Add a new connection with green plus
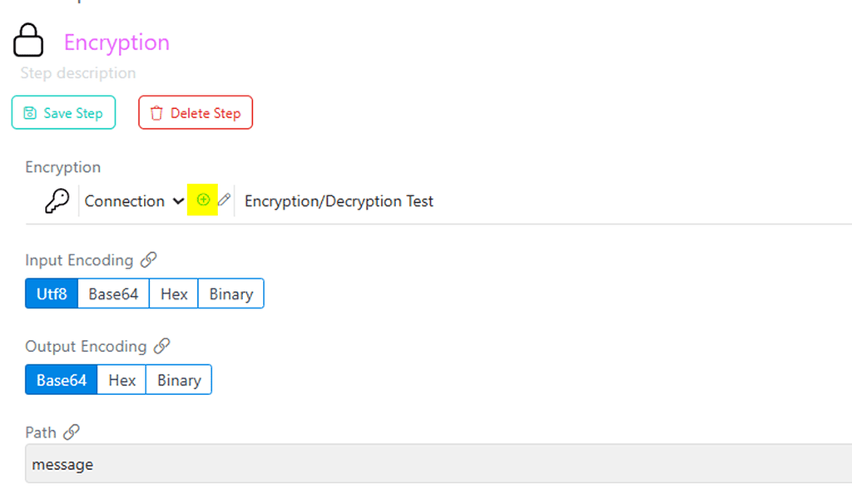The width and height of the screenshot is (852, 504). [x=203, y=200]
